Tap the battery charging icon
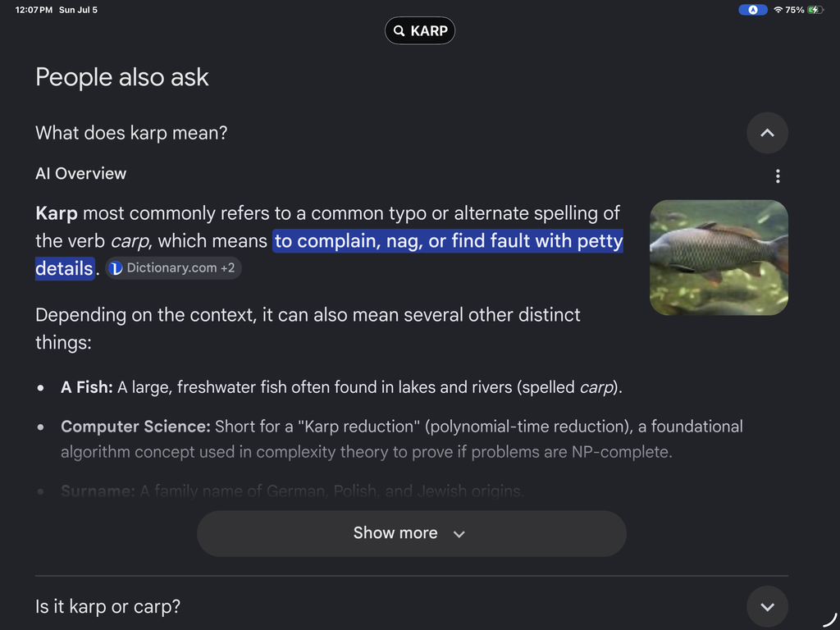 [x=815, y=10]
